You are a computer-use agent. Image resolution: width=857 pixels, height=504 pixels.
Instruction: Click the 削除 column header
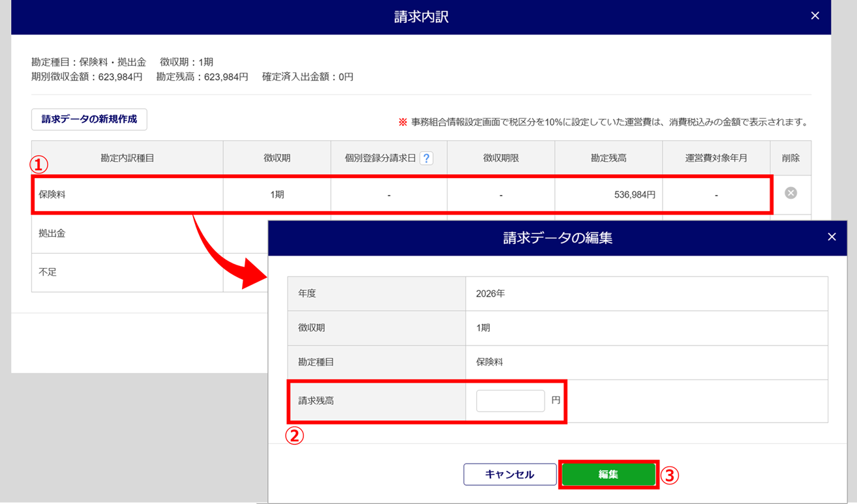tap(790, 158)
